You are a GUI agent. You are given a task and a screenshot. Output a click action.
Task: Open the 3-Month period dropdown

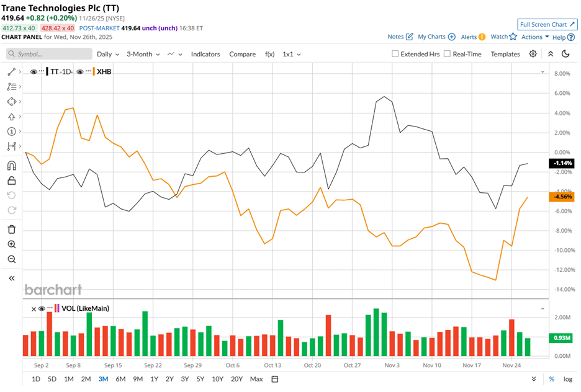click(x=143, y=54)
